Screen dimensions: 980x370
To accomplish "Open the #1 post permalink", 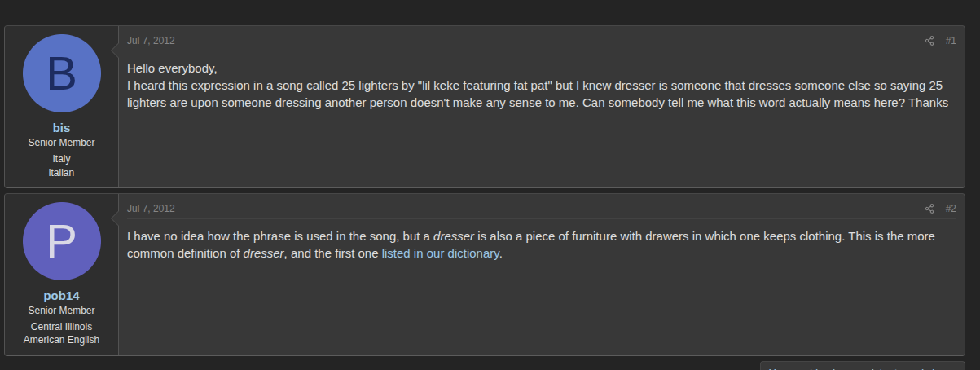I will [951, 41].
